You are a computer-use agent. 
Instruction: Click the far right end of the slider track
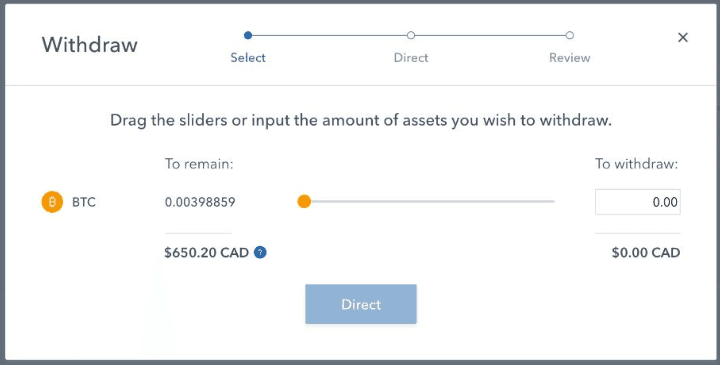552,201
